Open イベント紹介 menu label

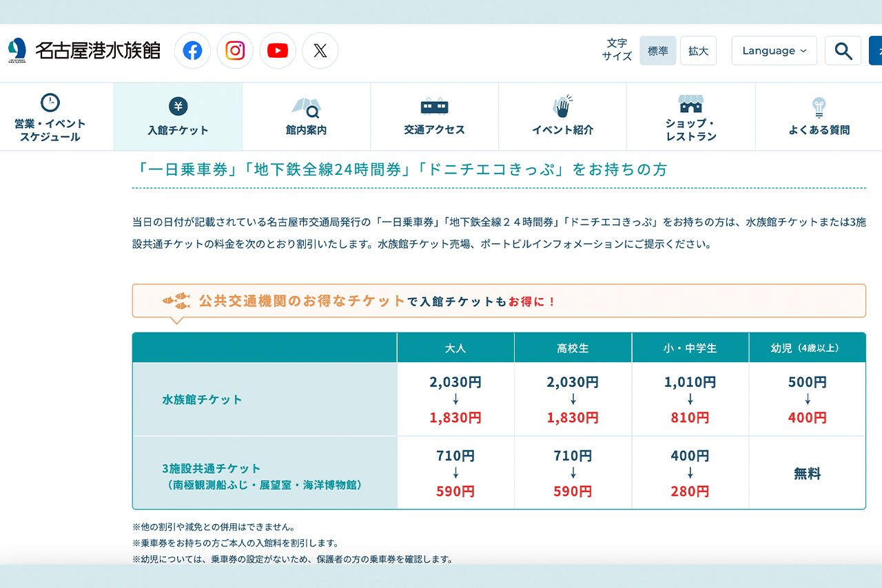[562, 130]
